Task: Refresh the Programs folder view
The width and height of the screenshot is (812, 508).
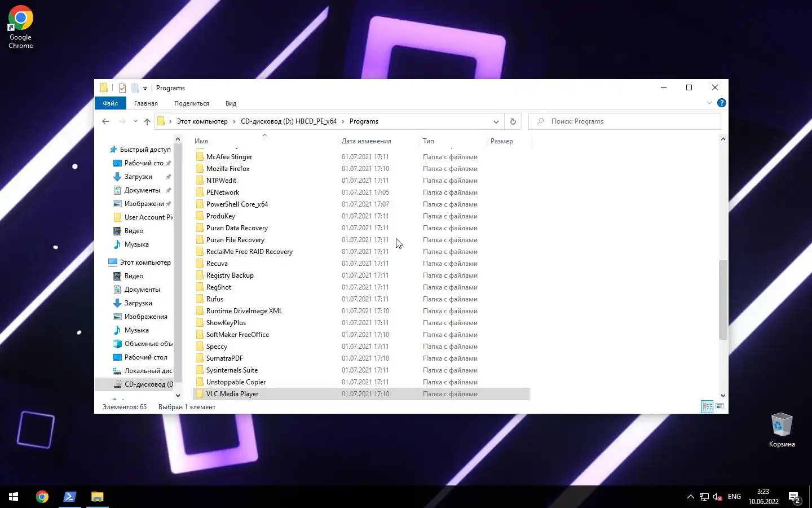Action: point(513,121)
